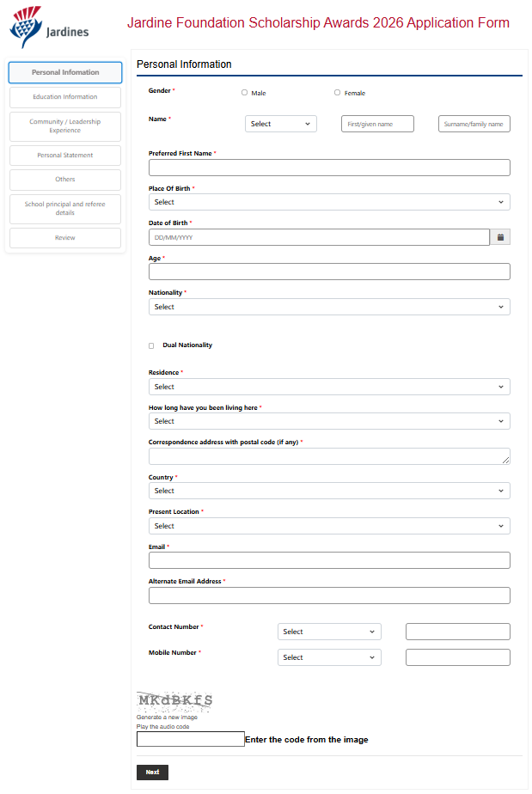
Task: Select the Male gender option
Action: click(245, 93)
